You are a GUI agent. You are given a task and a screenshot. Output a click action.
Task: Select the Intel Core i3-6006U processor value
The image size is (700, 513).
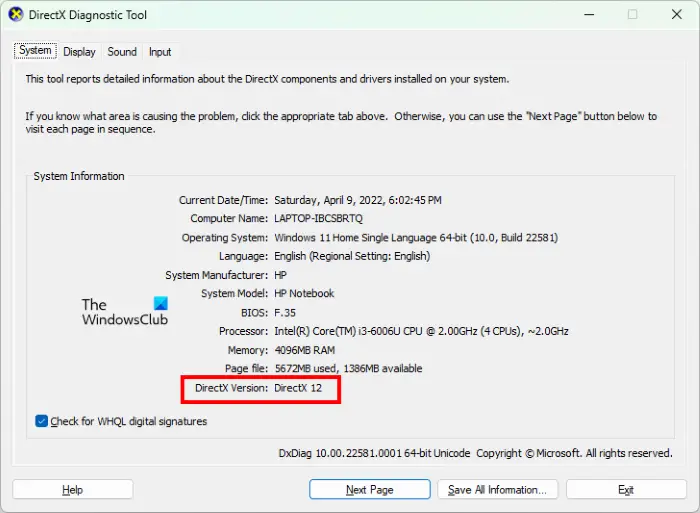pos(421,331)
